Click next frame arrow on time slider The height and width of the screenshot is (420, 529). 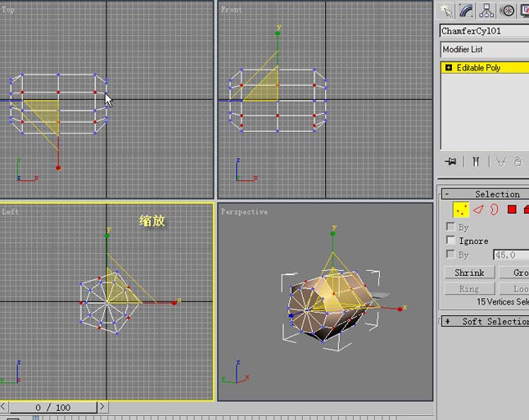tap(102, 407)
